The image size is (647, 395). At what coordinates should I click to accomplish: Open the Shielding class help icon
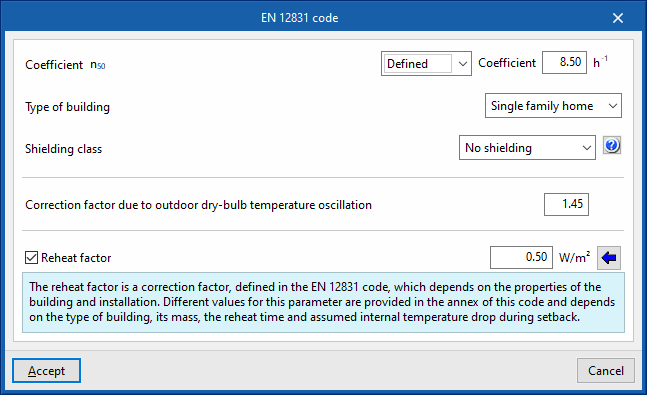click(x=612, y=145)
